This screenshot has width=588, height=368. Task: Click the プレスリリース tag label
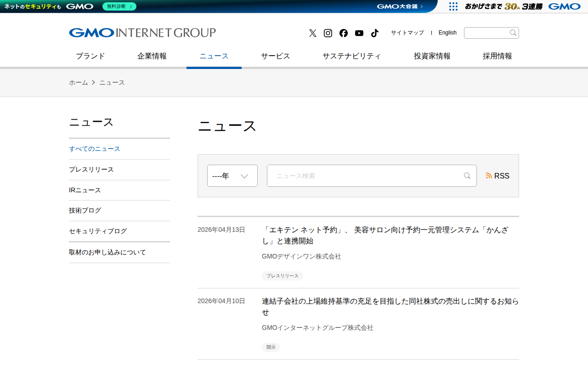[x=283, y=276]
